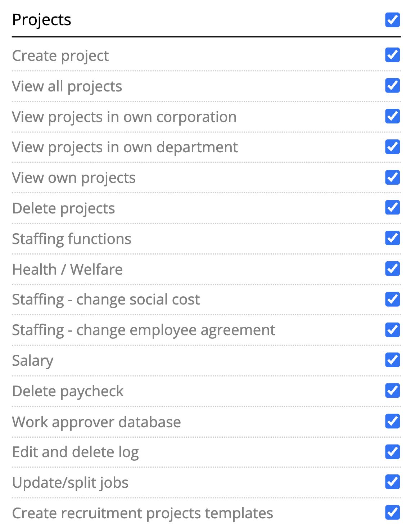Disable Staffing - change employee agreement
This screenshot has width=411, height=532.
click(392, 330)
